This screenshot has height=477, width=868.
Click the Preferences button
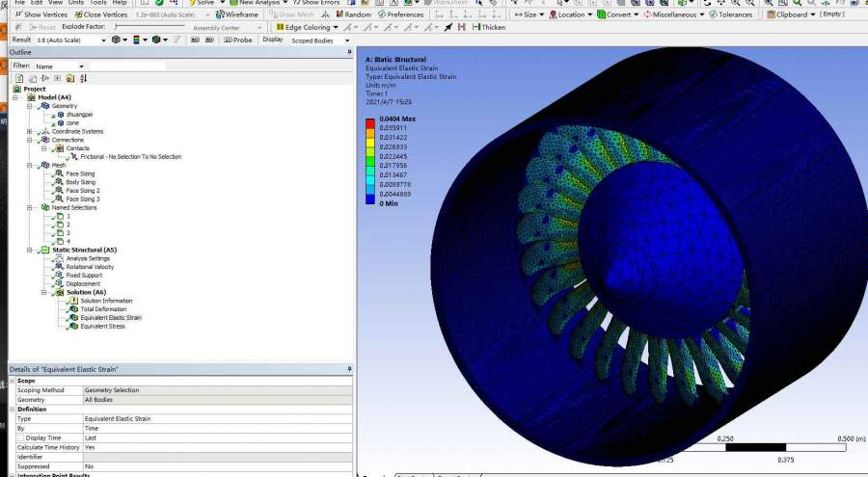tap(399, 14)
